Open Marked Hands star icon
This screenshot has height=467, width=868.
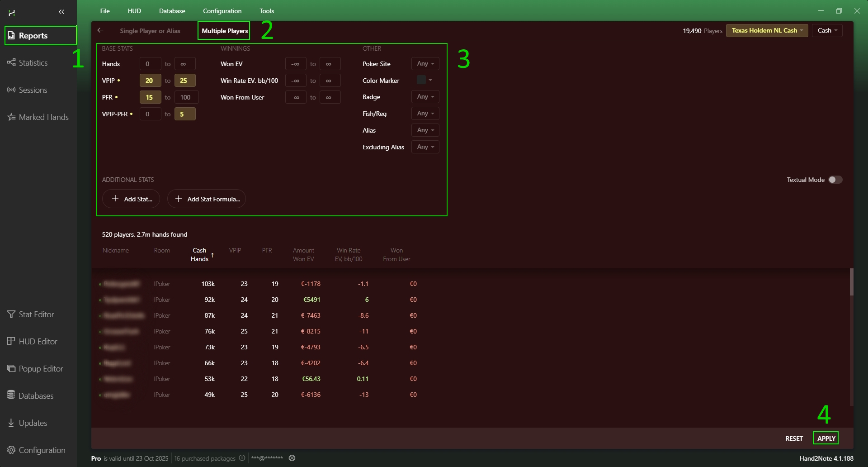click(x=11, y=117)
